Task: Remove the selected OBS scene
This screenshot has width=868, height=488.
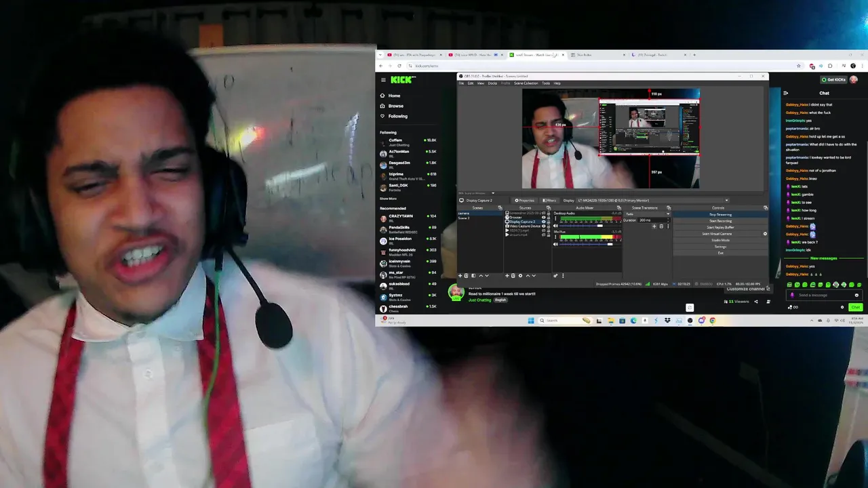Action: point(466,276)
